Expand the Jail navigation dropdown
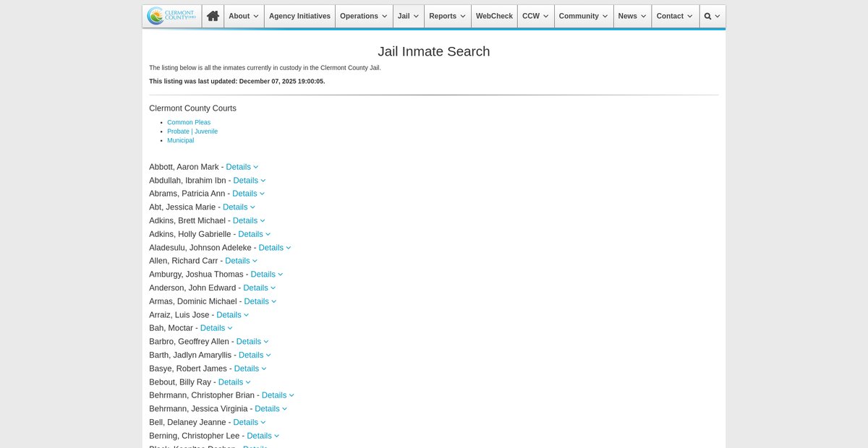This screenshot has height=448, width=868. [x=409, y=16]
